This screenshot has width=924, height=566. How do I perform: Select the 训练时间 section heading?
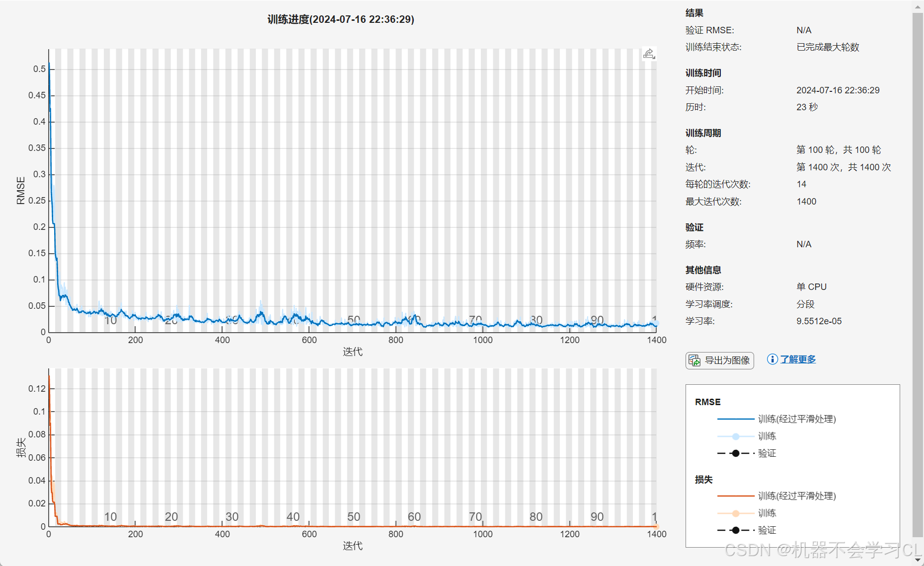pos(703,73)
